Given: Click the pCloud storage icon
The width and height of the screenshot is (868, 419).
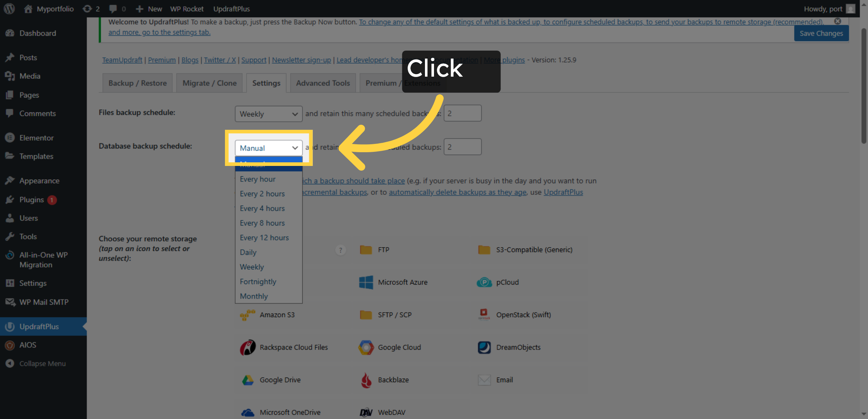Looking at the screenshot, I should click(484, 282).
